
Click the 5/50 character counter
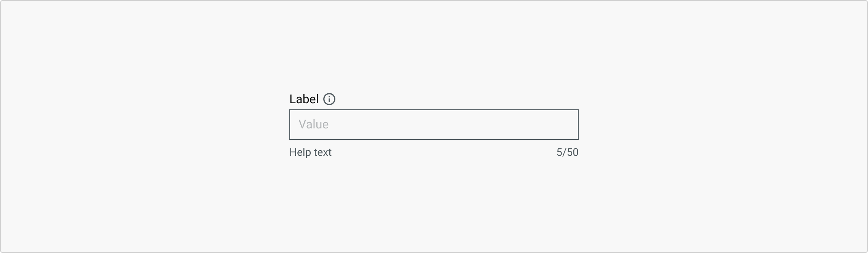pos(567,152)
